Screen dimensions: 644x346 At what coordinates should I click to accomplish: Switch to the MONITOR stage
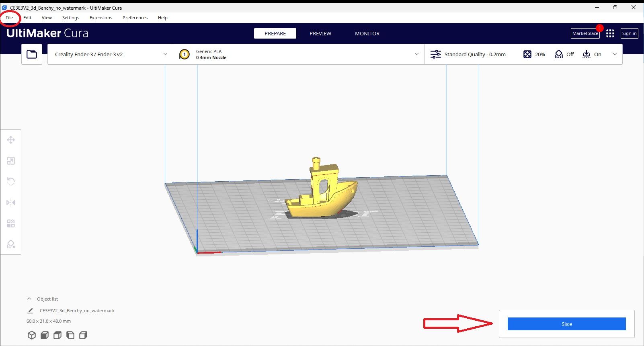367,33
